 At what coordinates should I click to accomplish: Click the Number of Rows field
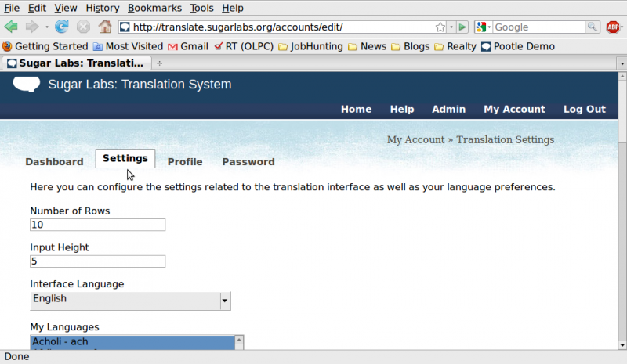[x=97, y=225]
